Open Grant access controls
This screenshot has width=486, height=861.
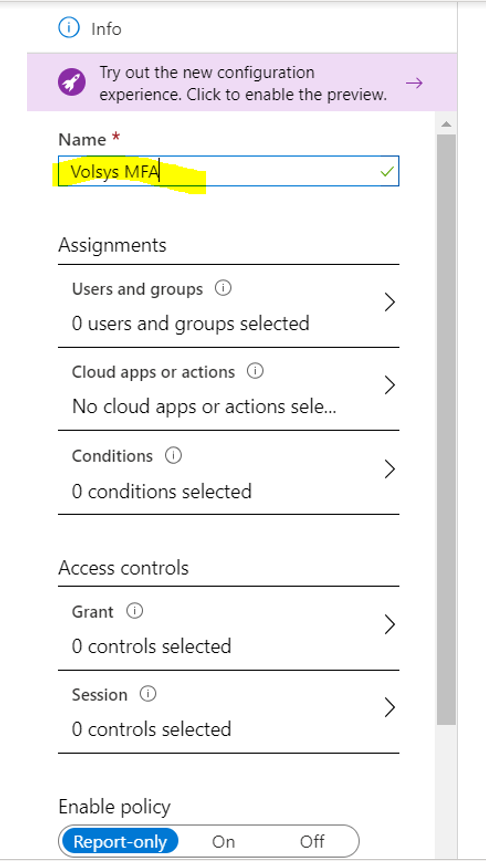[228, 628]
